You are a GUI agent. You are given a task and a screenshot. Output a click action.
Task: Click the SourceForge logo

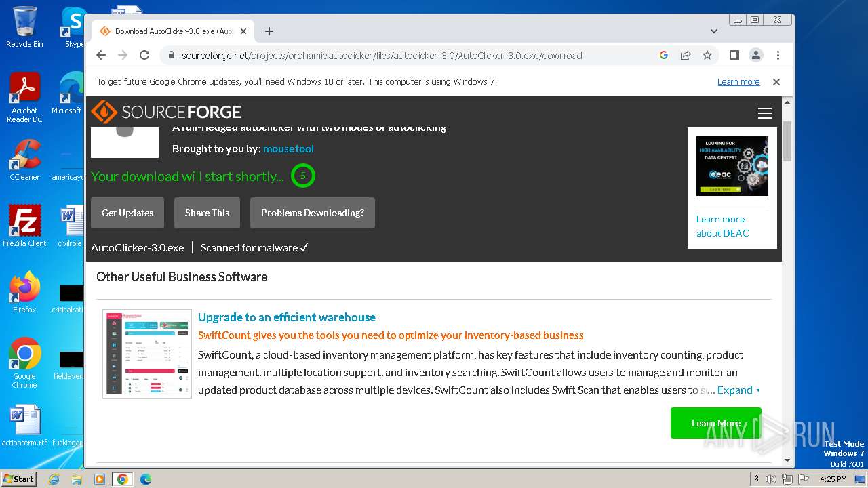[x=166, y=112]
